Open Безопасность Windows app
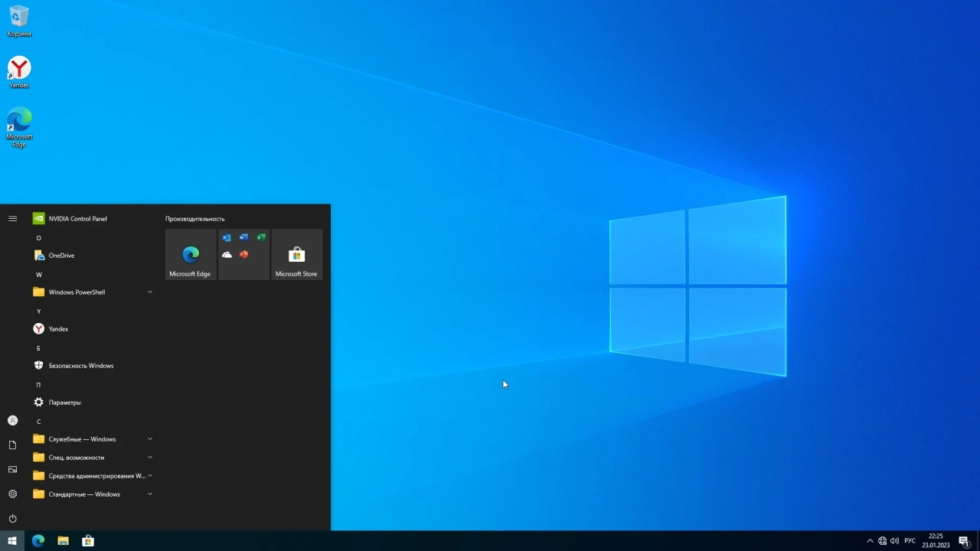980x551 pixels. (92, 366)
